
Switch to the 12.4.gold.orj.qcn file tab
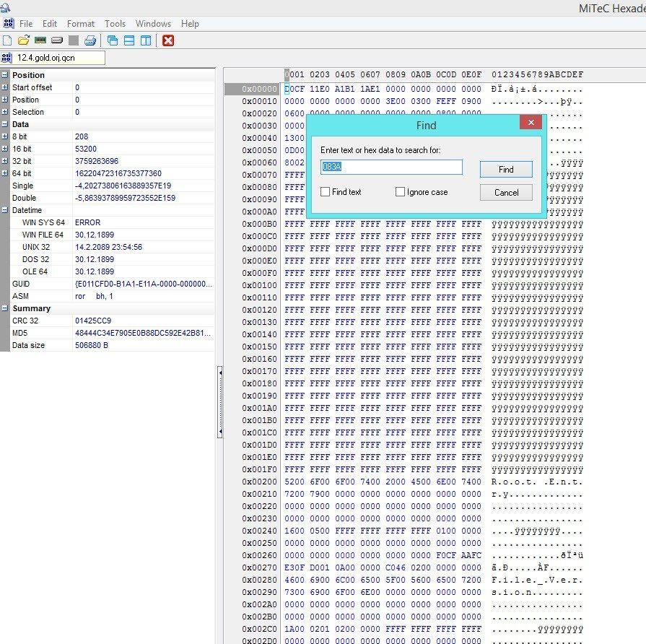[x=46, y=58]
